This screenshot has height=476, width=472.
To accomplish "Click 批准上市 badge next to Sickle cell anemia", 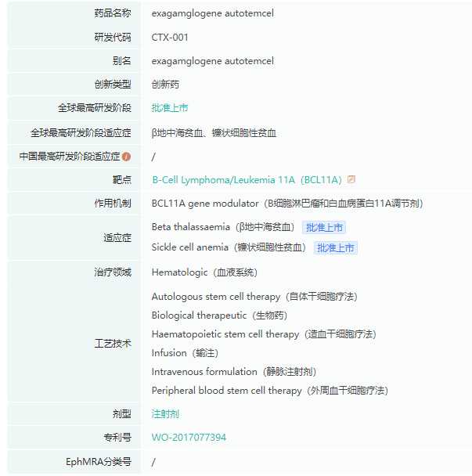I will (335, 247).
